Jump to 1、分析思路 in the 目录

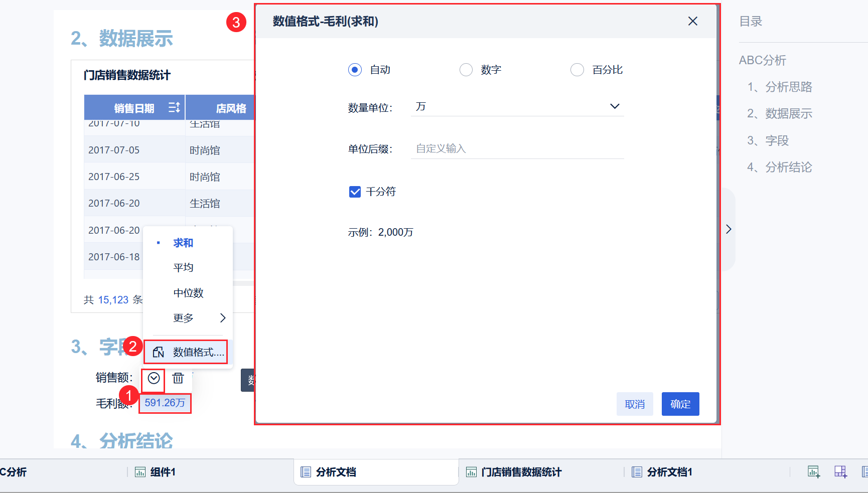(780, 87)
